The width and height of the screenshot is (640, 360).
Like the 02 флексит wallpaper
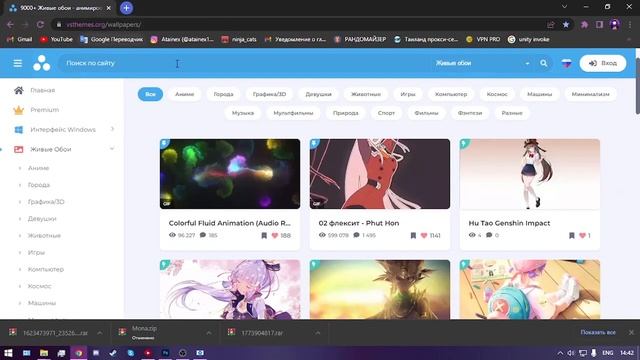click(x=424, y=236)
